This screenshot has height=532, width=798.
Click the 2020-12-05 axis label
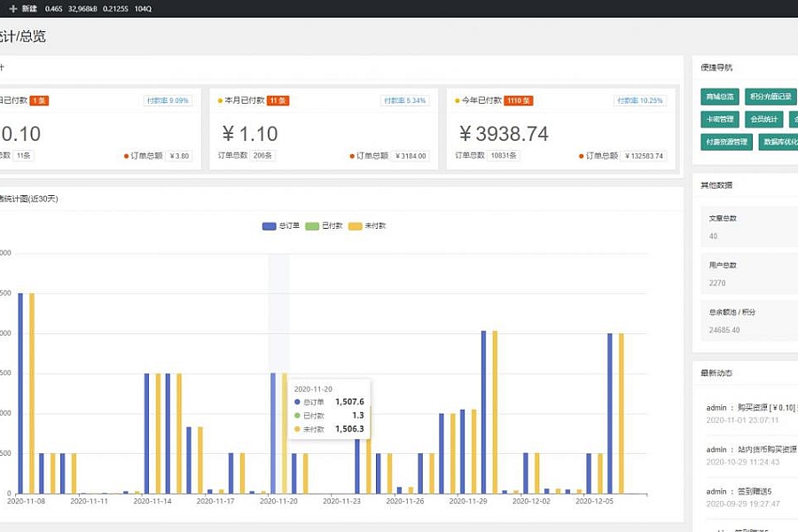(594, 501)
